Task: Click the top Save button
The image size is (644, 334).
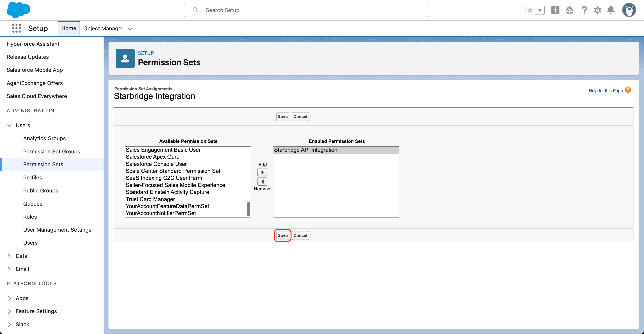Action: pyautogui.click(x=282, y=117)
